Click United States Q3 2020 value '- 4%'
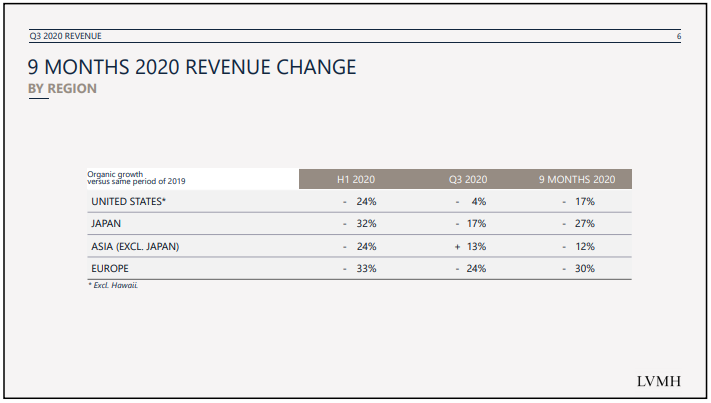This screenshot has height=403, width=711. 471,202
